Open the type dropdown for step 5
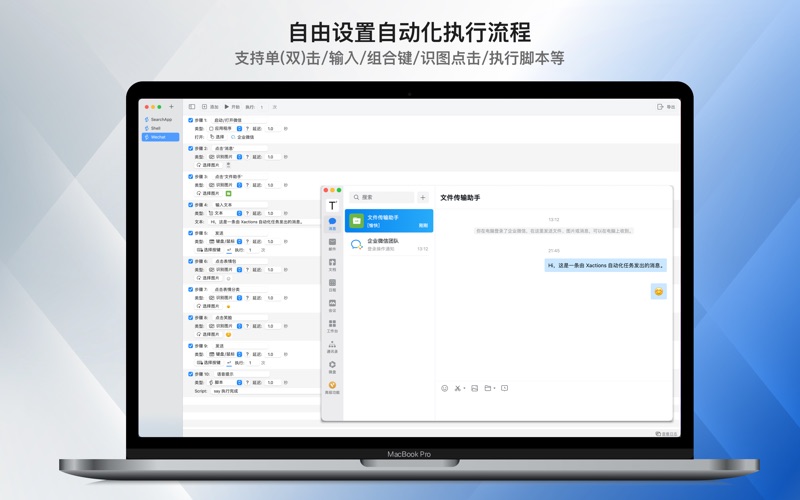 click(225, 241)
